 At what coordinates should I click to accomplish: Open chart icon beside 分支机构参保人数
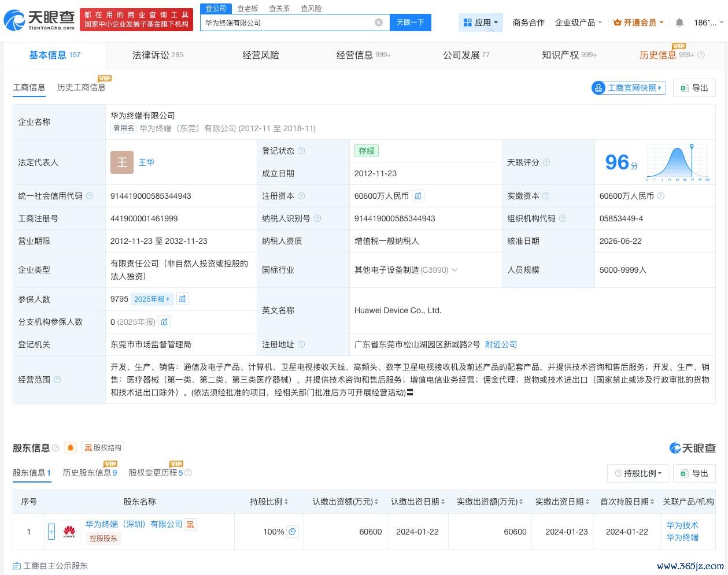coord(164,322)
